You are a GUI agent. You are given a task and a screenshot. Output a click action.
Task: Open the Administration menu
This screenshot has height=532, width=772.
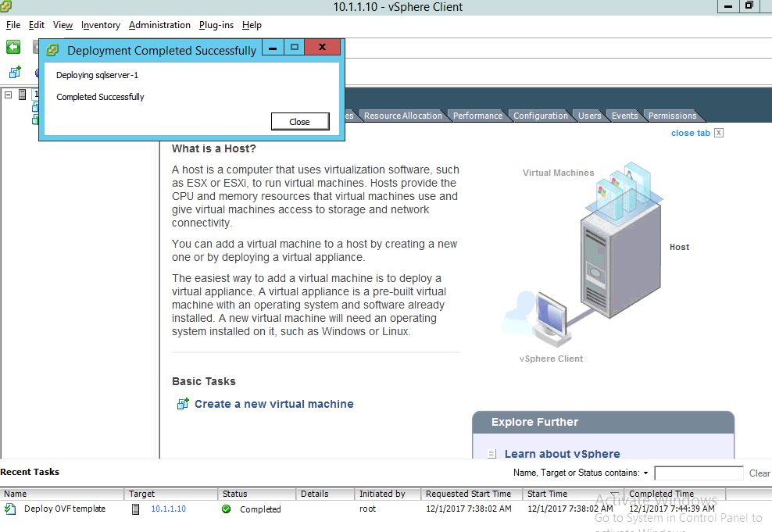159,25
